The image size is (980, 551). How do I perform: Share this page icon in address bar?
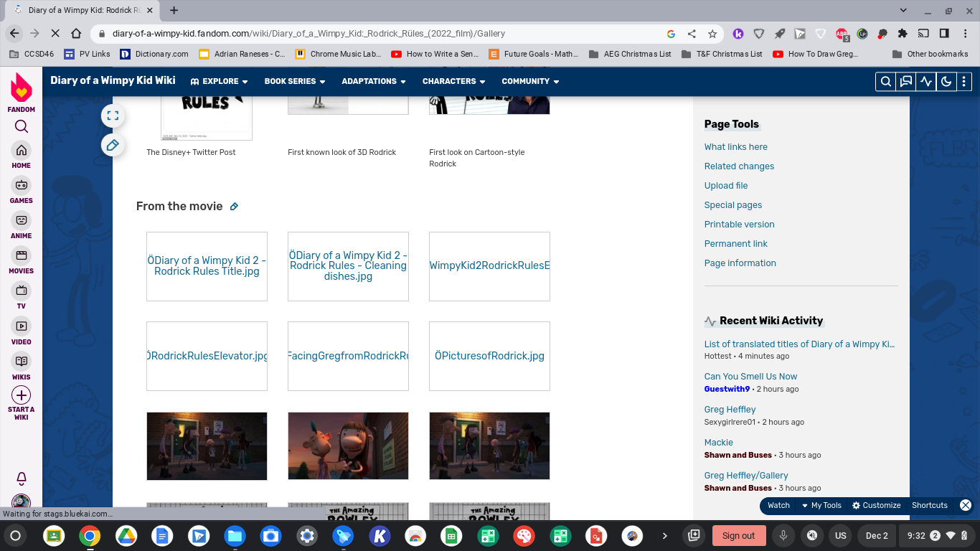point(692,34)
